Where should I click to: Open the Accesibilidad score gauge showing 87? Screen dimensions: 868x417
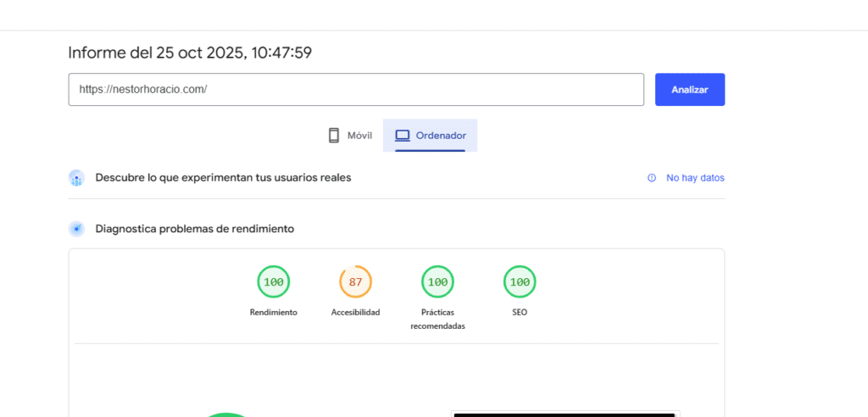355,282
